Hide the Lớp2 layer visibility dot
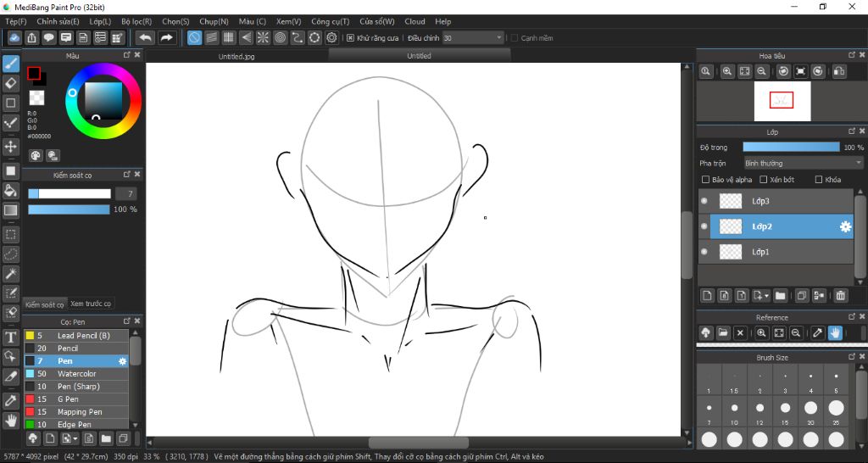The height and width of the screenshot is (463, 868). 704,226
